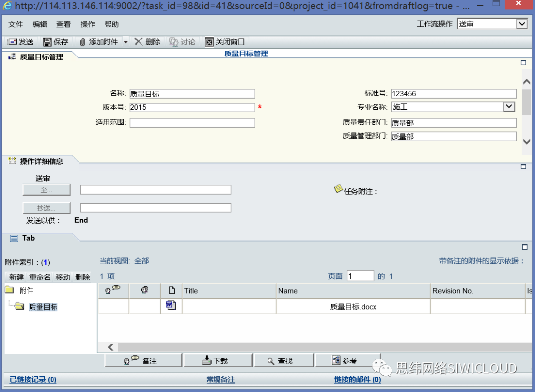The image size is (535, 392).
Task: Click the attachment count (1) link
Action: coord(46,262)
